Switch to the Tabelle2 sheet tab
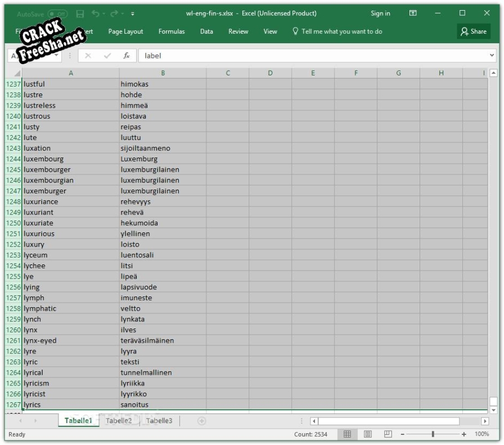Viewport: 504px width, 445px height. pos(119,421)
